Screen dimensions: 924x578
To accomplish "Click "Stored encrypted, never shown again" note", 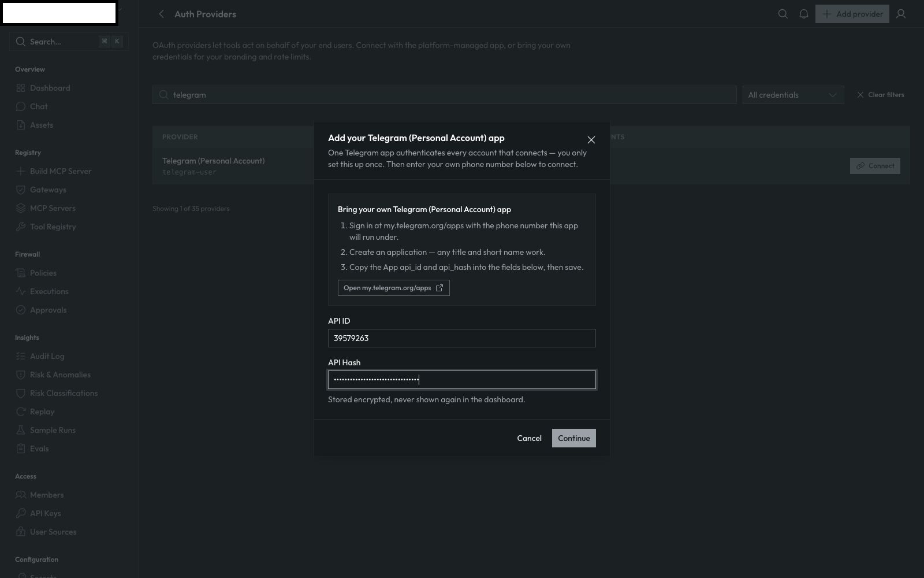I will (426, 399).
